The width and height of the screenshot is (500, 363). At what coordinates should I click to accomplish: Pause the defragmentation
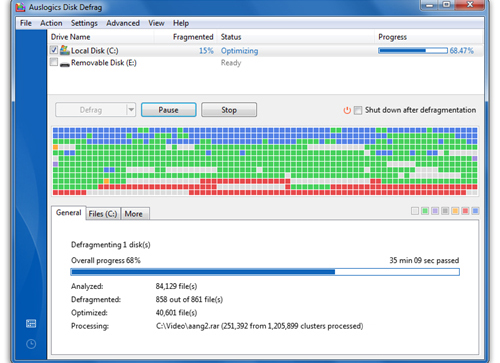(x=168, y=110)
